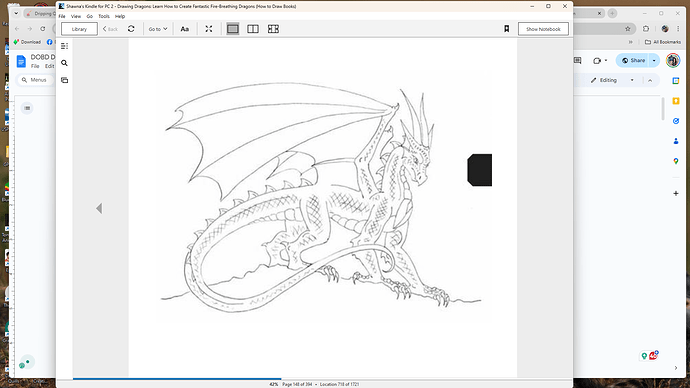Click the plus get add-ons icon
The height and width of the screenshot is (388, 690).
coord(676,194)
